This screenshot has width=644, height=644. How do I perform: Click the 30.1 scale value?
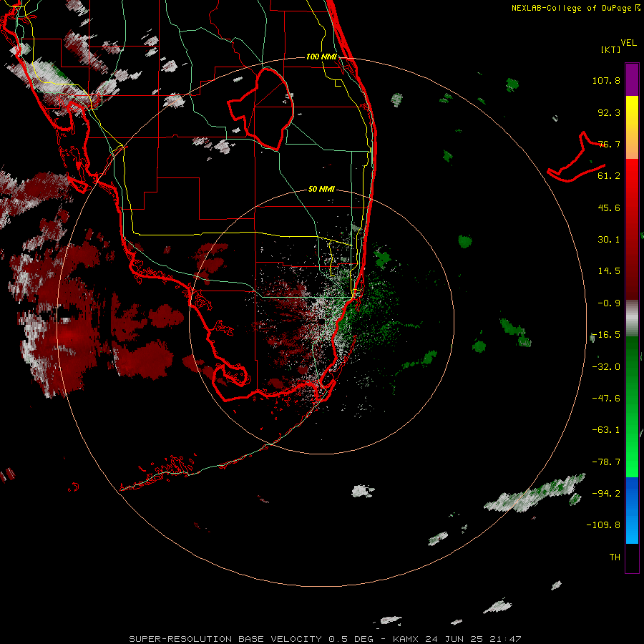(609, 240)
